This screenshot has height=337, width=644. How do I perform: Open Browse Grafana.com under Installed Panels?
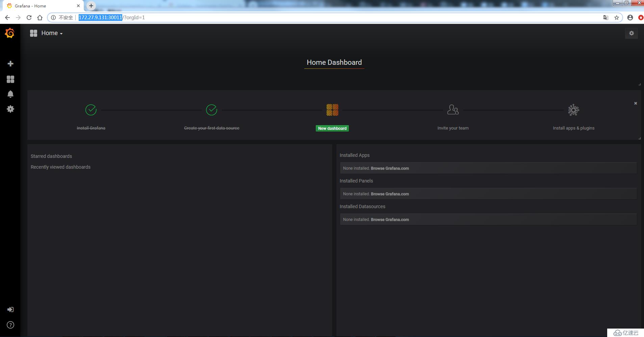pos(390,194)
